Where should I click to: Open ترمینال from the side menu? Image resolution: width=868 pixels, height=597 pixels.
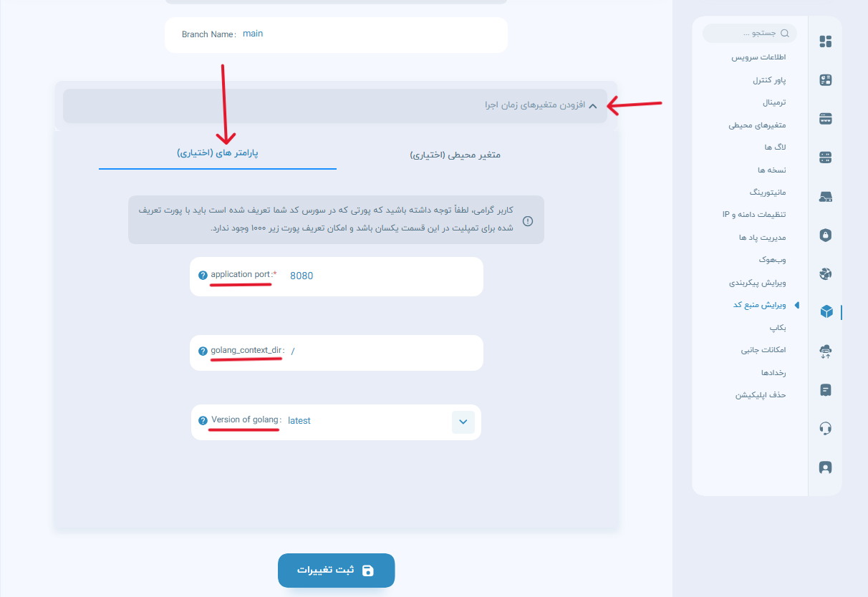point(773,102)
